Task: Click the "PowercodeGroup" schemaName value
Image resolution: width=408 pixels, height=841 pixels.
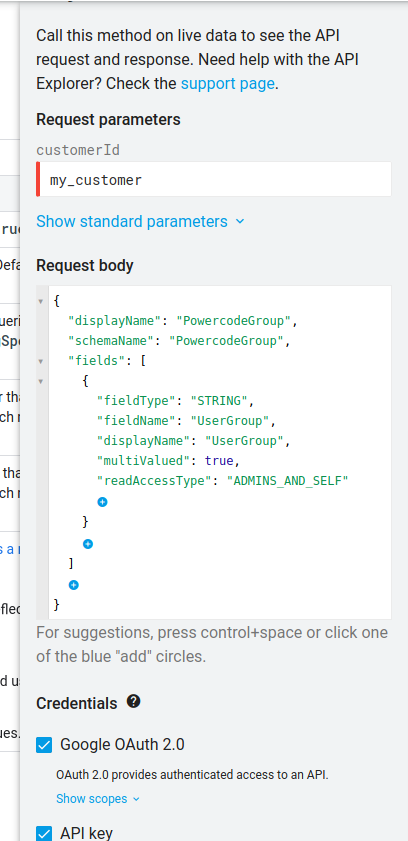Action: [227, 341]
